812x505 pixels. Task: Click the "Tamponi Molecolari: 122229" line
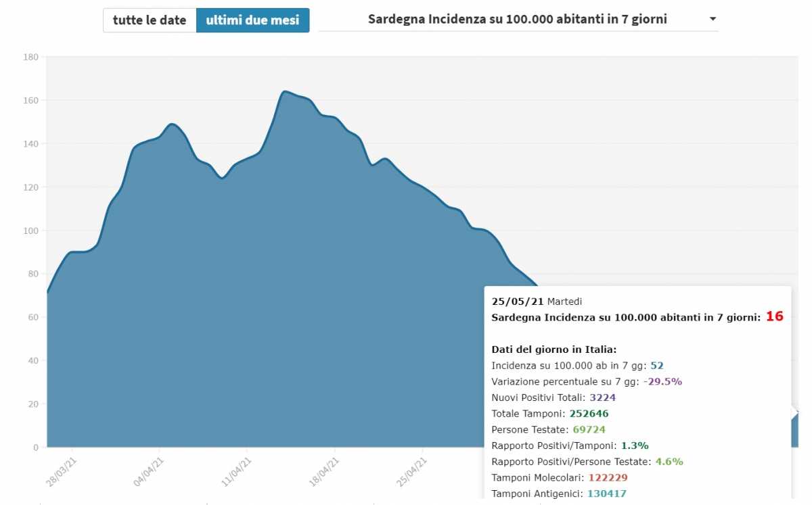559,478
